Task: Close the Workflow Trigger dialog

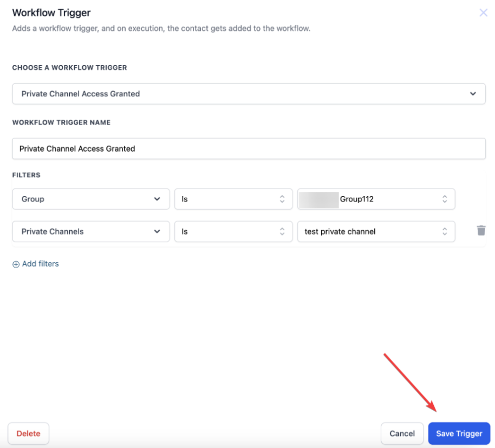Action: pyautogui.click(x=483, y=12)
